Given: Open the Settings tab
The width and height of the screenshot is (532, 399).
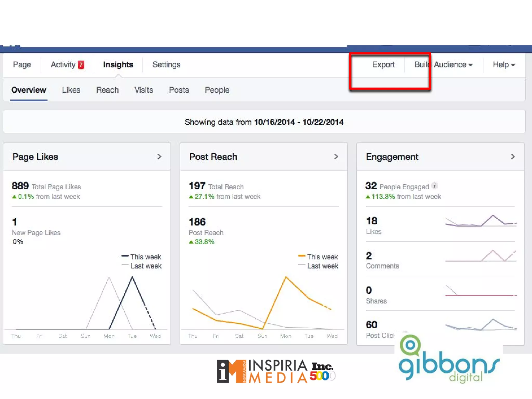Looking at the screenshot, I should 166,65.
